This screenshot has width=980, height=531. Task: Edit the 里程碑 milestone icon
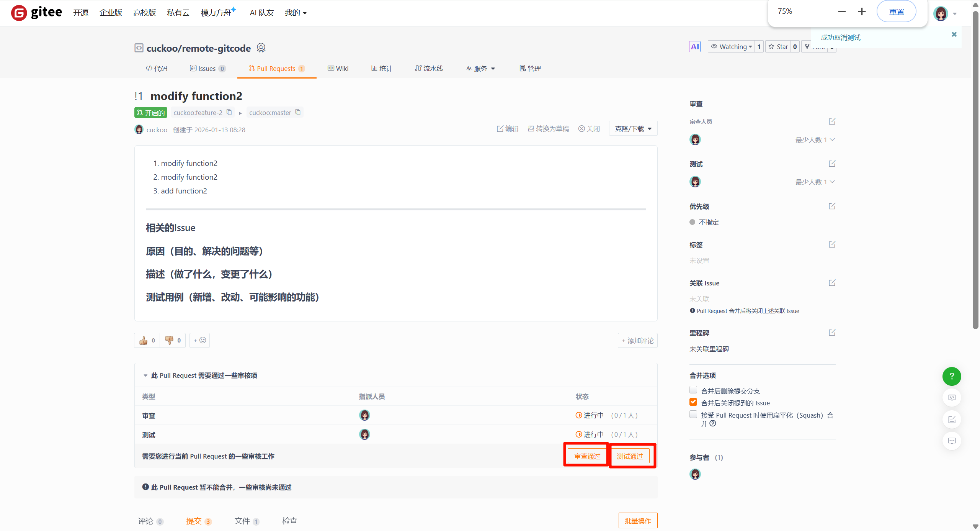(832, 333)
